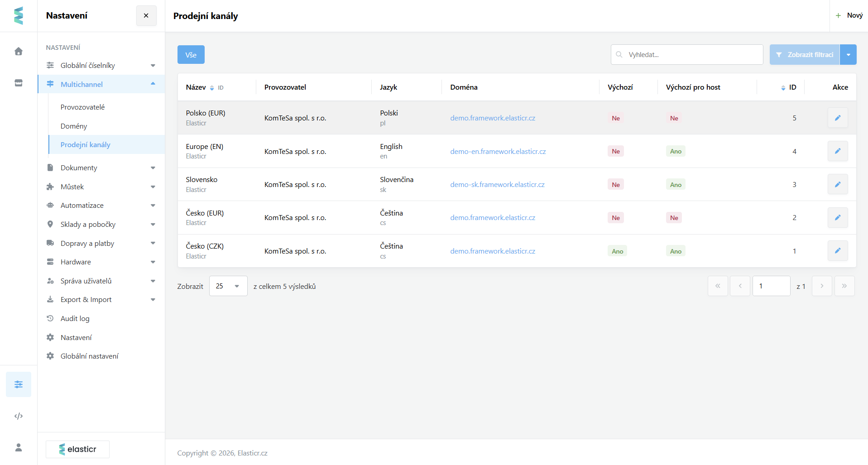The height and width of the screenshot is (465, 868).
Task: Click the Provozovatel column header
Action: (285, 87)
